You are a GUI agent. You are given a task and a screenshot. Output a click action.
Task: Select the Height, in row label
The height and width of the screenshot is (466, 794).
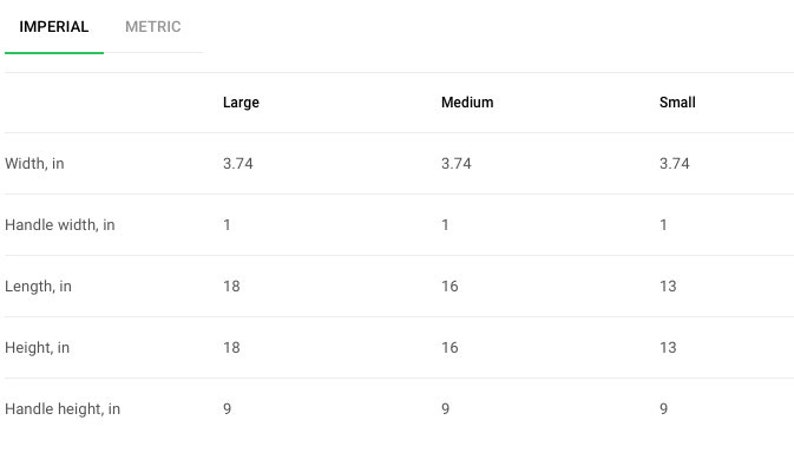click(37, 347)
